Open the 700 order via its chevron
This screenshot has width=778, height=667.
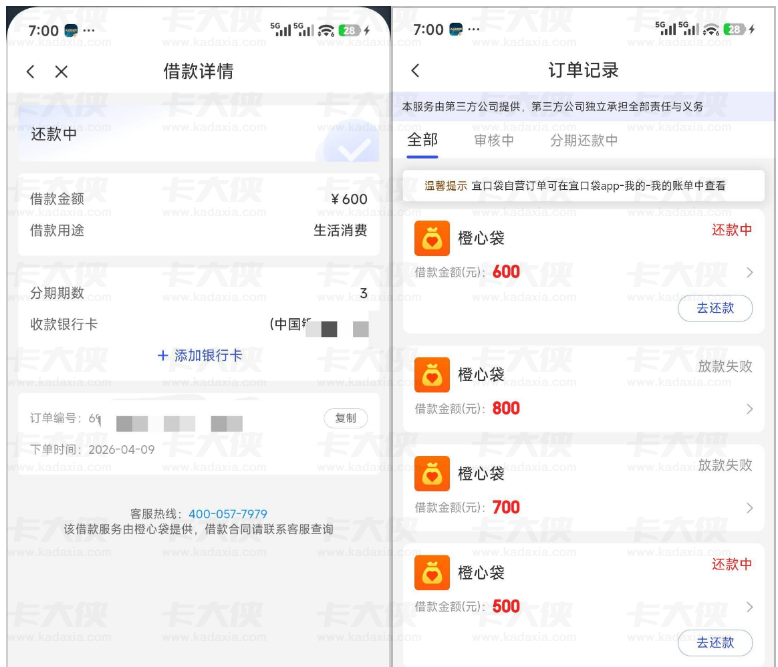coord(749,508)
